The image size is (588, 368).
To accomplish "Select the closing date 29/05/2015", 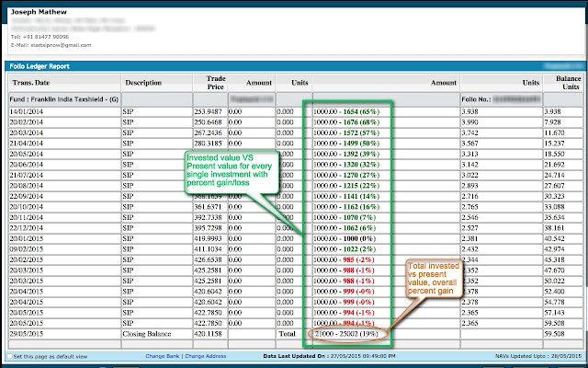I will pyautogui.click(x=27, y=334).
